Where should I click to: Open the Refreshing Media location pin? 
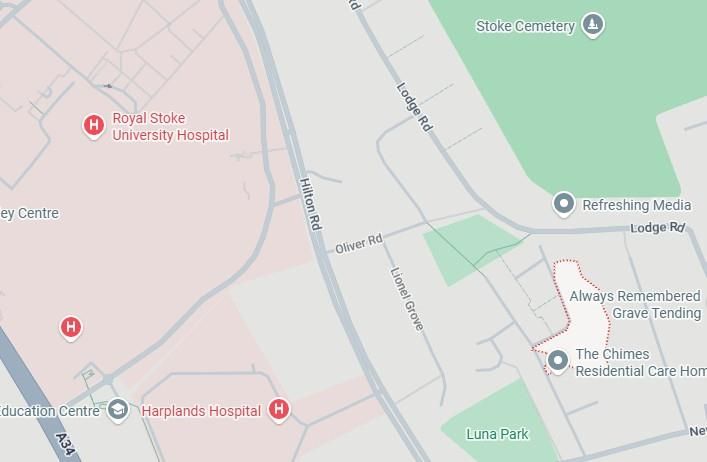click(x=564, y=204)
